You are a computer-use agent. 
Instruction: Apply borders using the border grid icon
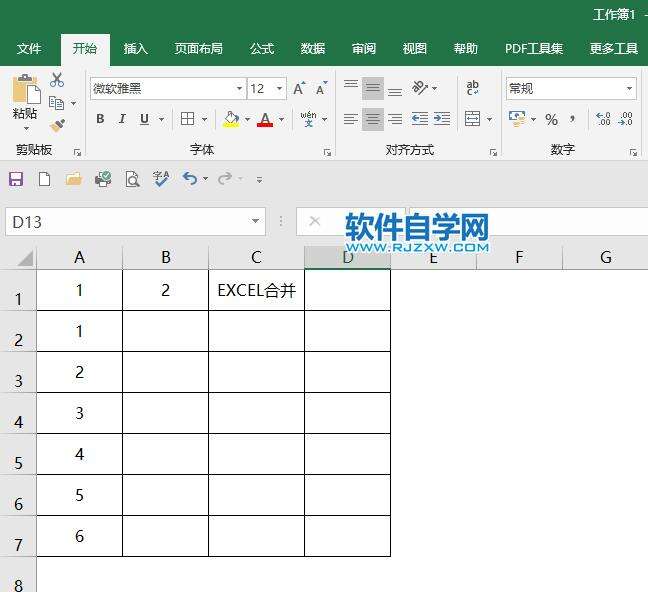(187, 119)
